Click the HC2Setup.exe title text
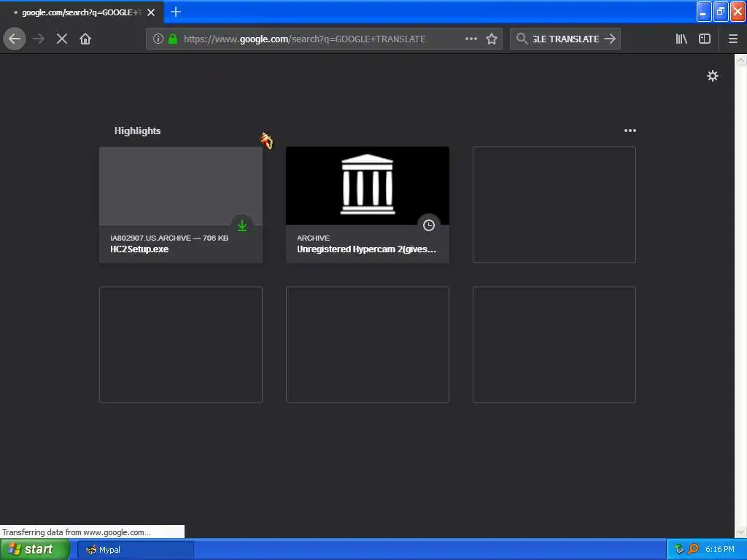This screenshot has height=560, width=747. tap(139, 249)
